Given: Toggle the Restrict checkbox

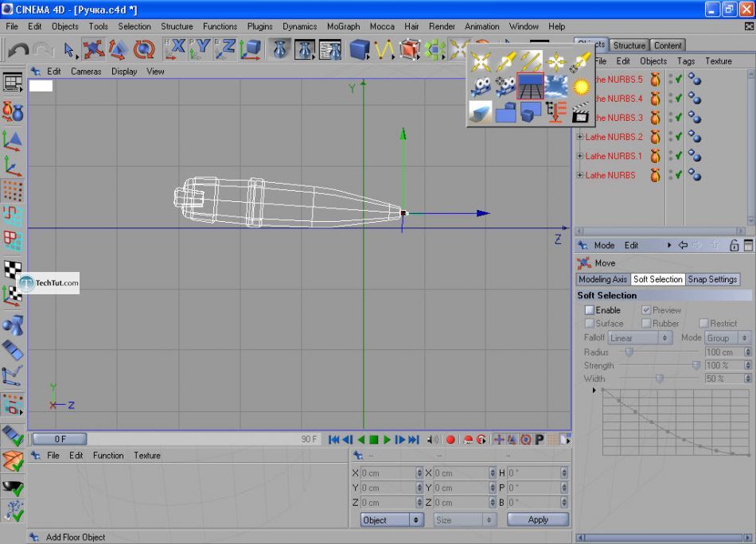Looking at the screenshot, I should 703,324.
